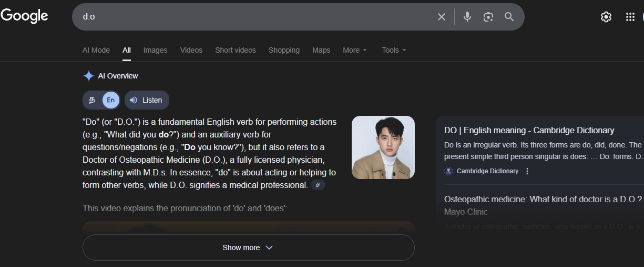Click the Google logo
644x267 pixels.
click(24, 16)
